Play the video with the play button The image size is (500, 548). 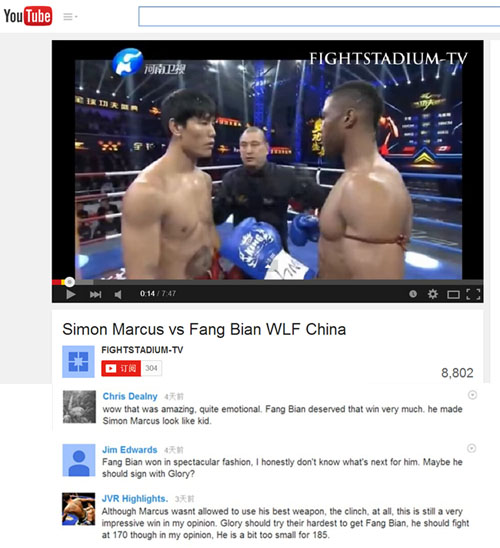71,295
